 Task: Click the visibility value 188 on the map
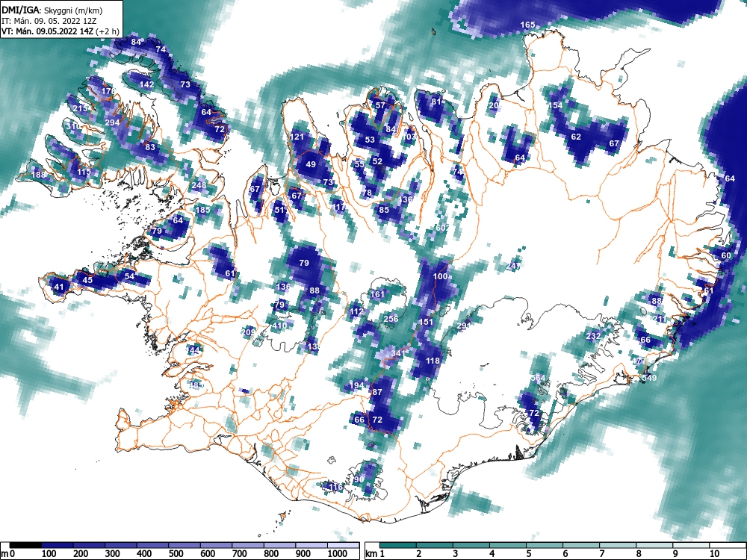pyautogui.click(x=39, y=174)
